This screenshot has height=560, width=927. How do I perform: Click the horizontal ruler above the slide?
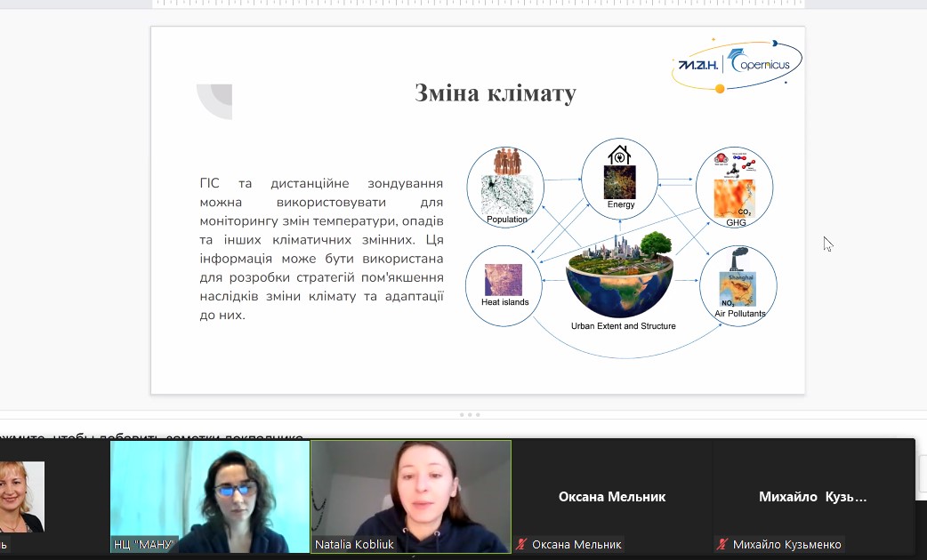tap(478, 4)
